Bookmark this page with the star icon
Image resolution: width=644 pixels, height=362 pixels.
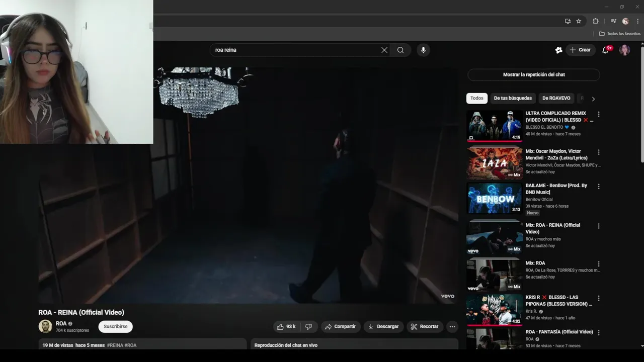coord(579,21)
